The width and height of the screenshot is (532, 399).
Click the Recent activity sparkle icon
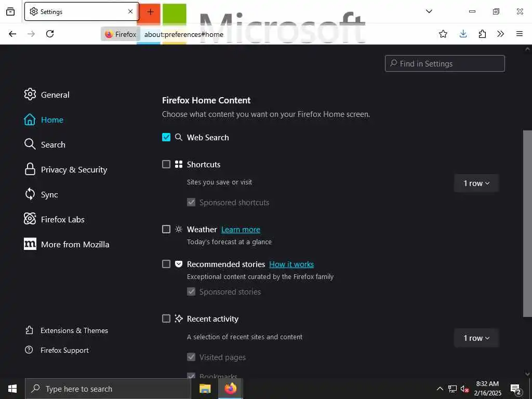tap(179, 318)
